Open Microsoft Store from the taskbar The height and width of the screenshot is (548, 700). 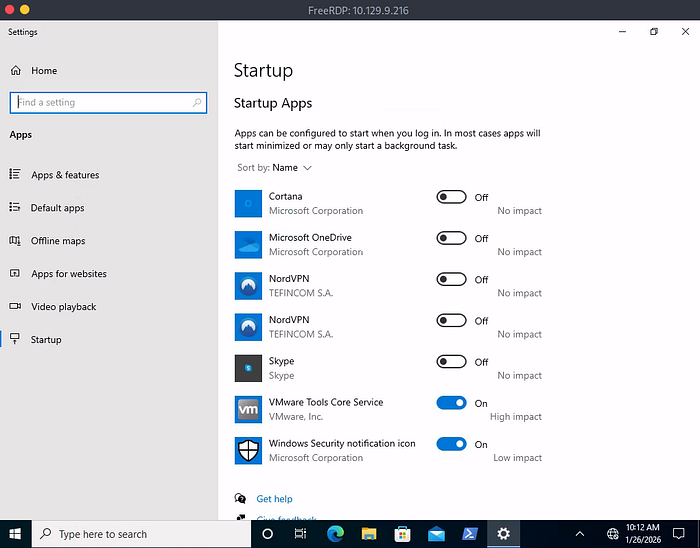tap(402, 534)
